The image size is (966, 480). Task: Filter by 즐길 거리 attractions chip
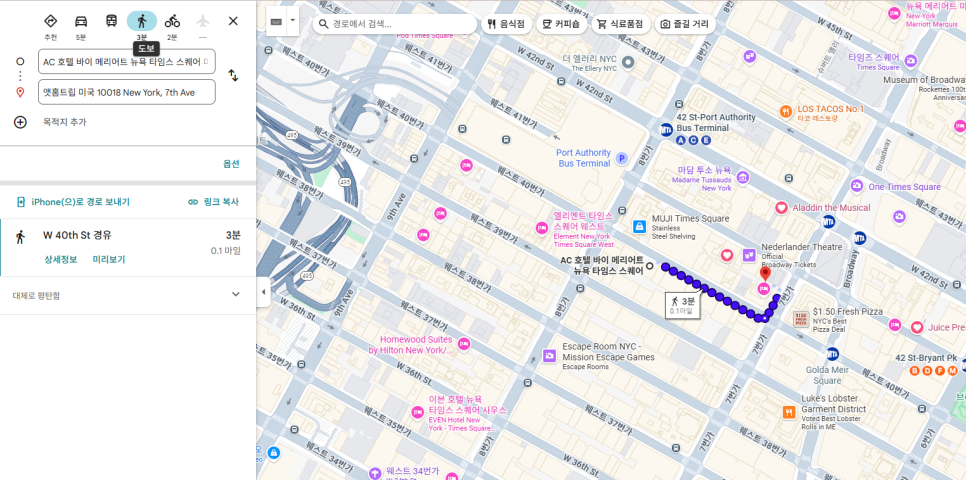pos(684,24)
